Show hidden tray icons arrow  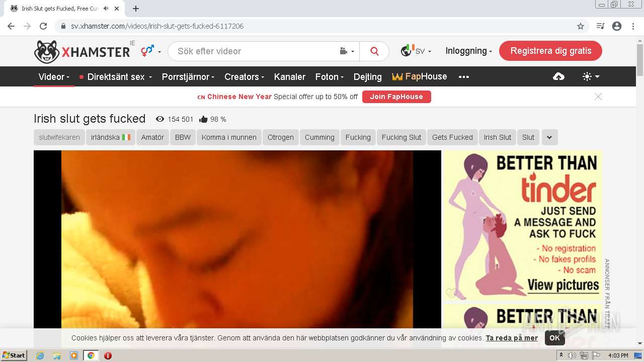click(x=561, y=355)
